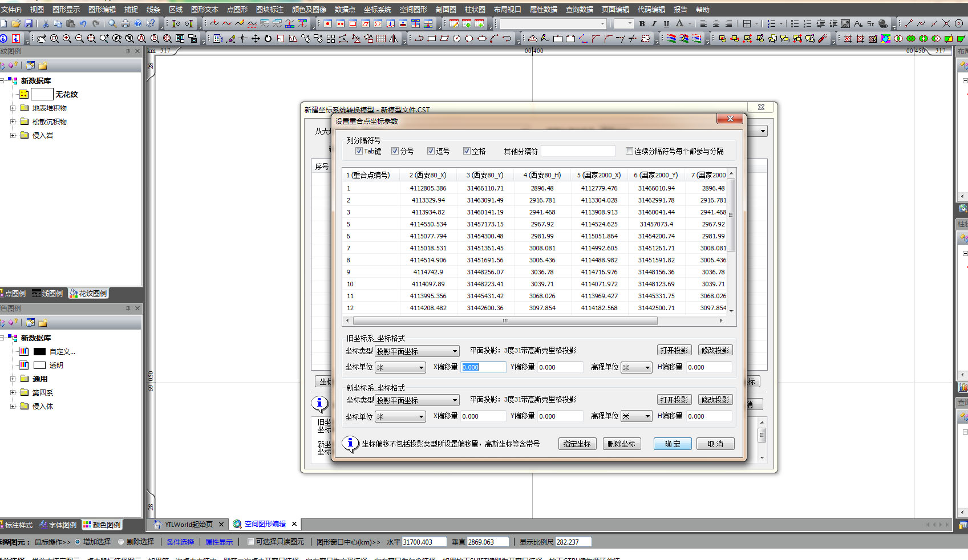Screen dimensions: 968x560
Task: Open the 坐标系统 menu
Action: coord(378,10)
